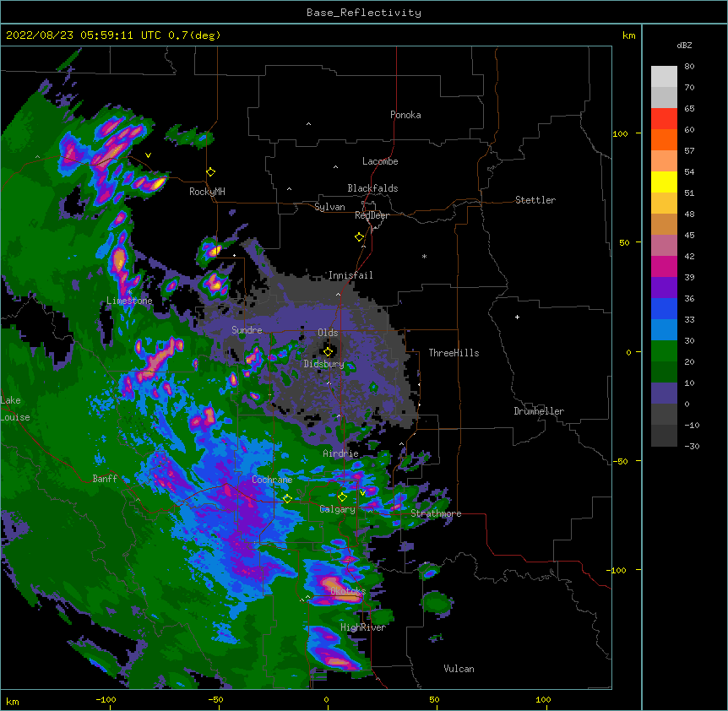Click the yellow diamond marker south of RedDeer
The width and height of the screenshot is (728, 711).
coord(360,237)
